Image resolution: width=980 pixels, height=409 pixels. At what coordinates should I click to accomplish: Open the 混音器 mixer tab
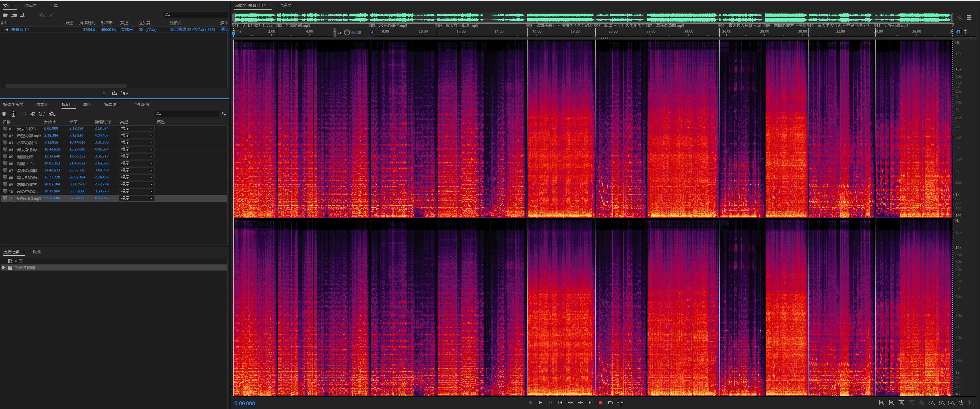[x=285, y=6]
